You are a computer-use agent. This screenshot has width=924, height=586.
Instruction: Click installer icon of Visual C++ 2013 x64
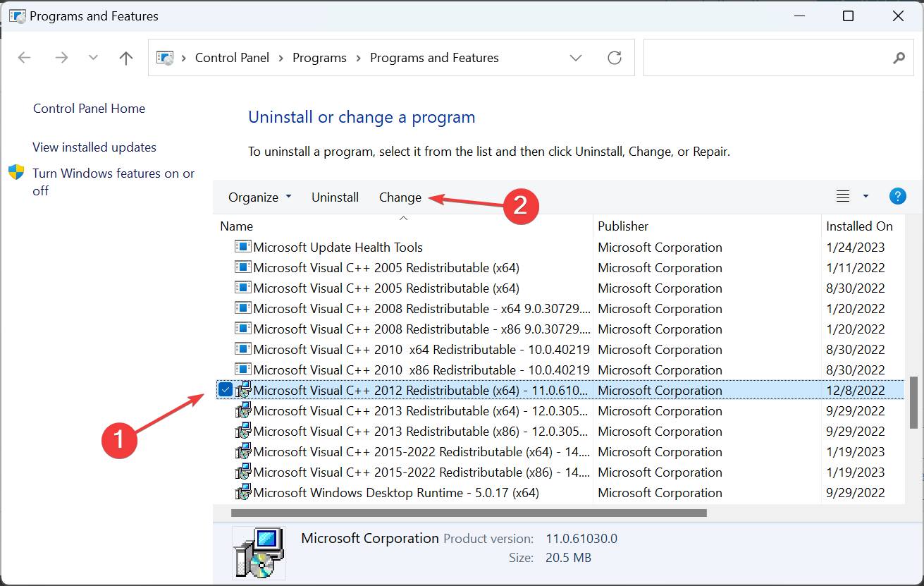pos(243,410)
